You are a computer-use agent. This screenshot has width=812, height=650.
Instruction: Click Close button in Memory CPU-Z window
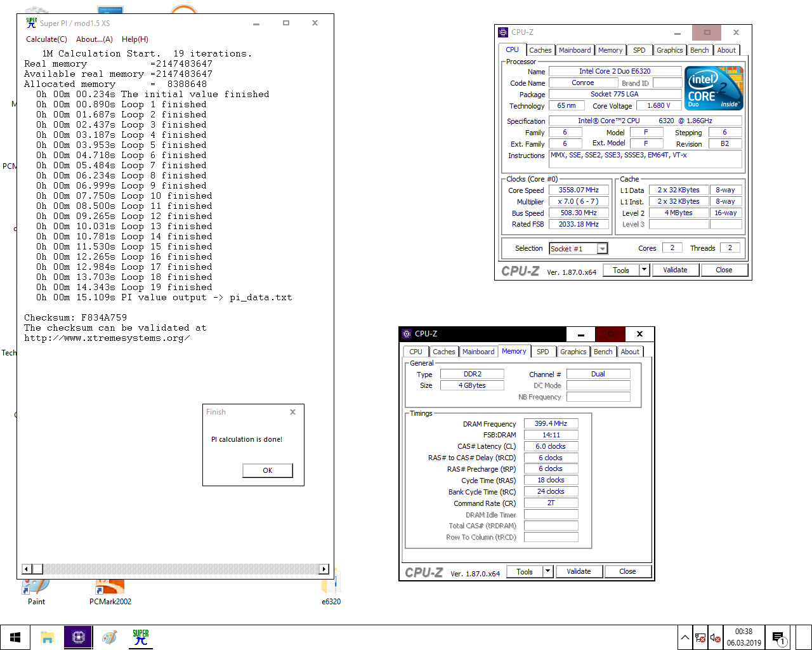coord(627,571)
